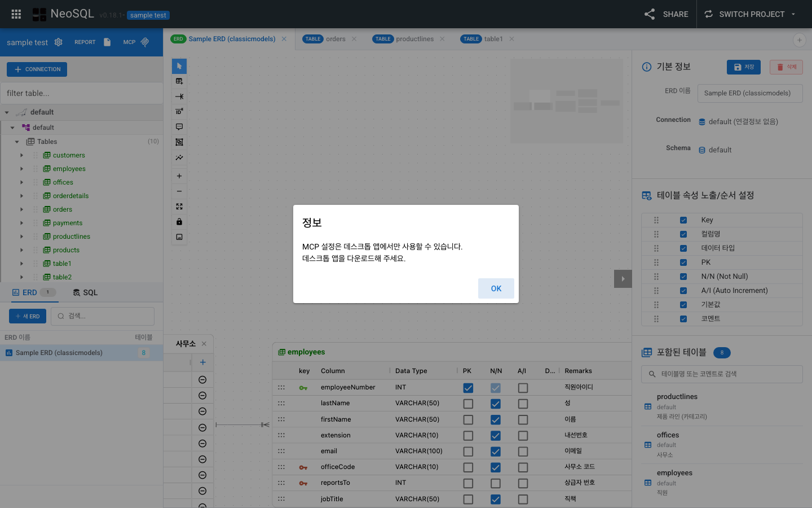Toggle N/N checkbox for reportsTo column
Viewport: 812px width, 508px height.
[x=496, y=483]
